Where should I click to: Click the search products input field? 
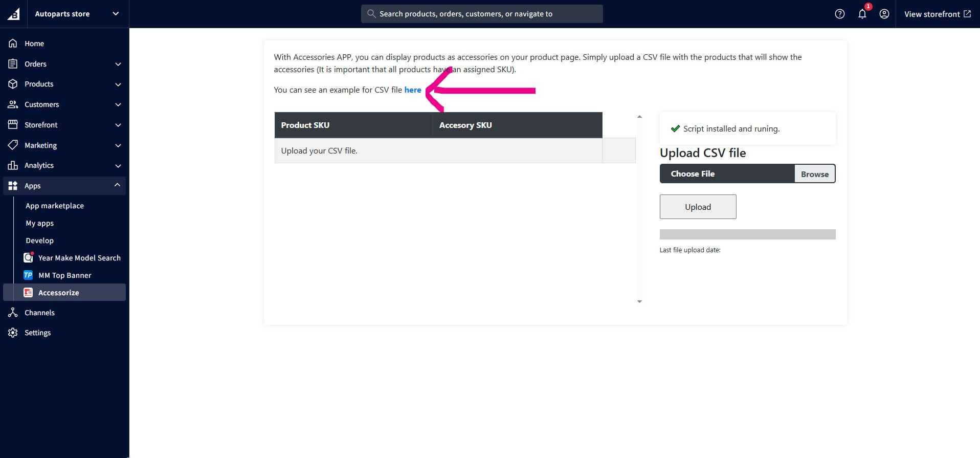482,14
